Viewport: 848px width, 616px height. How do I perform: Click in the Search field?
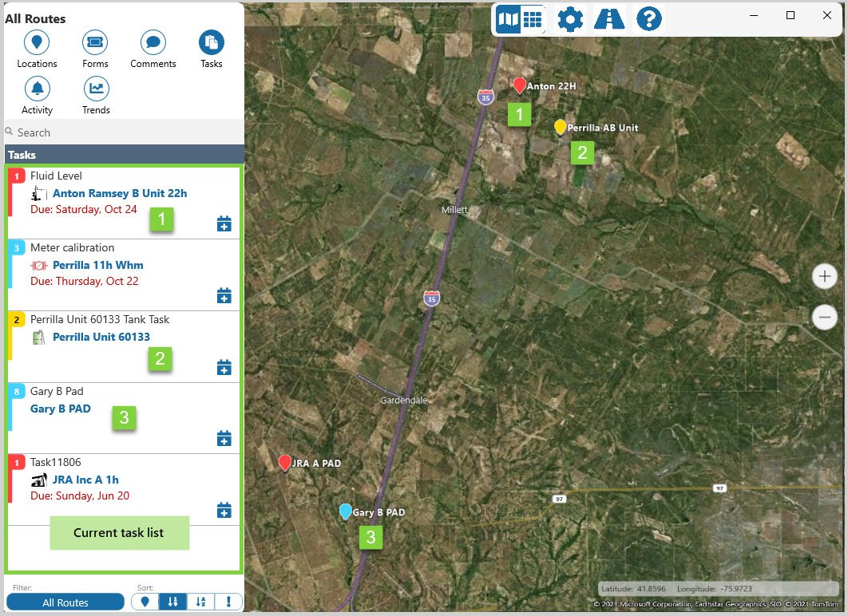point(125,132)
